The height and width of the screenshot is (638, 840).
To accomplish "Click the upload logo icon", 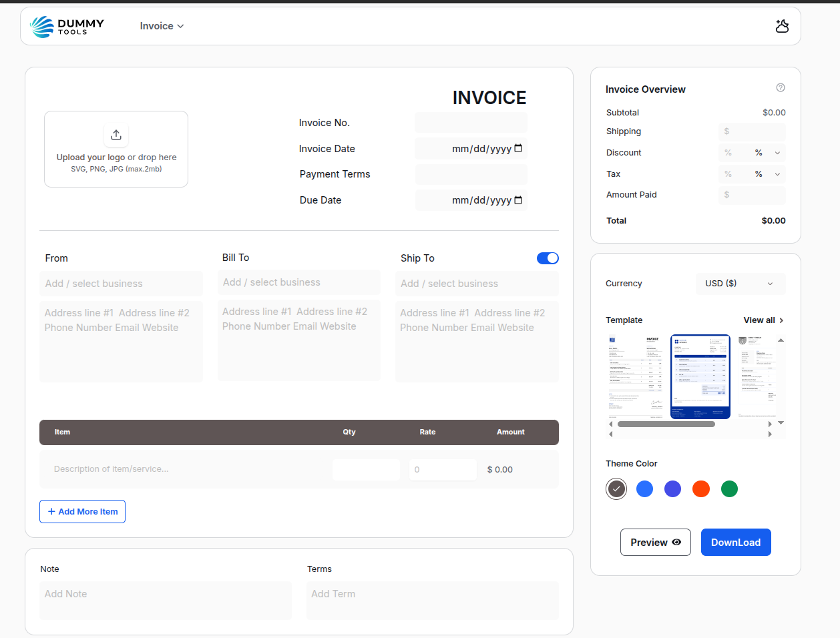I will 116,134.
